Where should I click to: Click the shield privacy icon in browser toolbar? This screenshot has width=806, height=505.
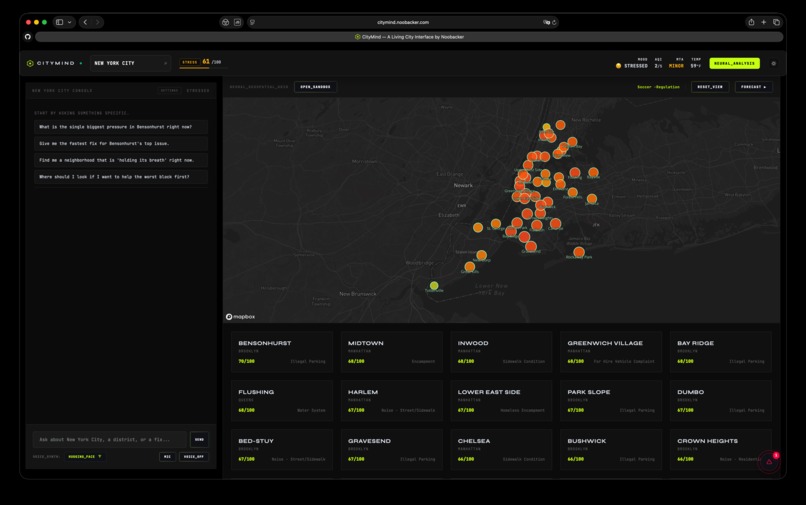(252, 22)
